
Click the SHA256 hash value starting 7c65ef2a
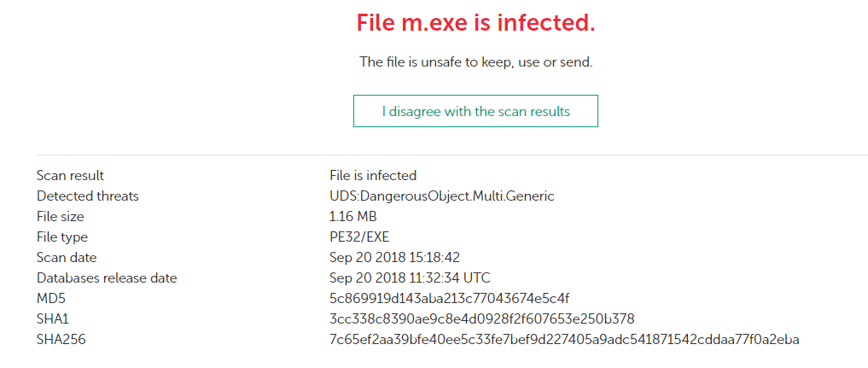[x=564, y=340]
